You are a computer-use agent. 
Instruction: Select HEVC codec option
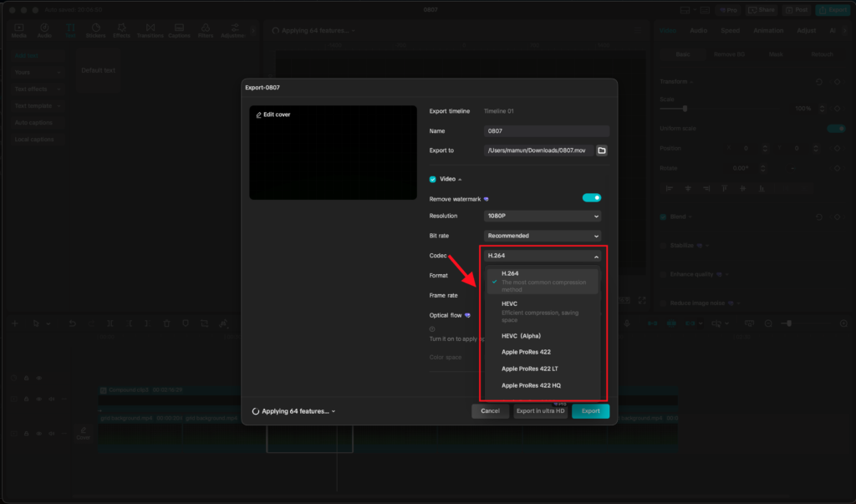point(542,311)
